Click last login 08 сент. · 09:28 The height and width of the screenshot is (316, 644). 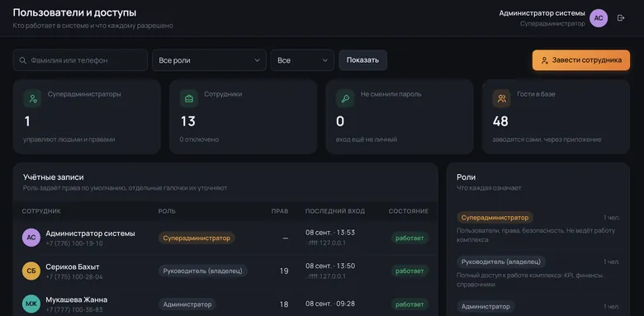click(x=330, y=304)
